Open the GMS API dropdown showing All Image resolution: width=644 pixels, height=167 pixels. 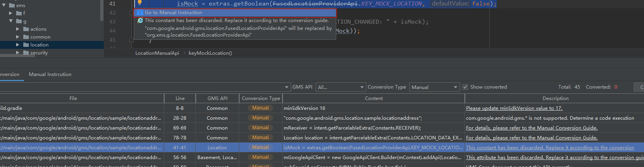pos(341,87)
